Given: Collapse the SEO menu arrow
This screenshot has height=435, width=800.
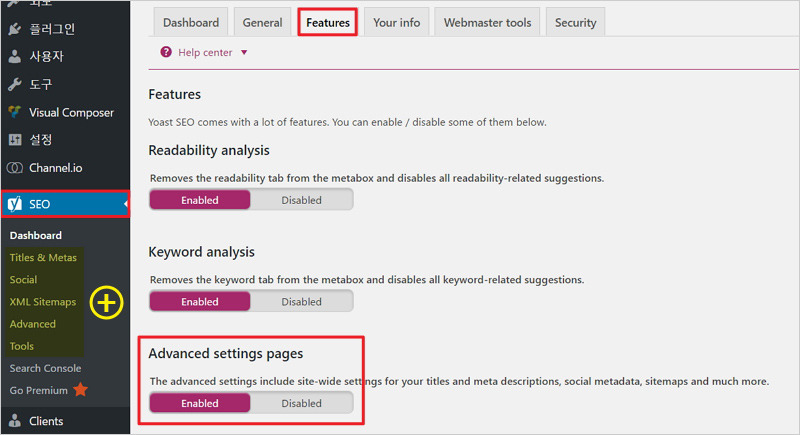Looking at the screenshot, I should (x=126, y=204).
